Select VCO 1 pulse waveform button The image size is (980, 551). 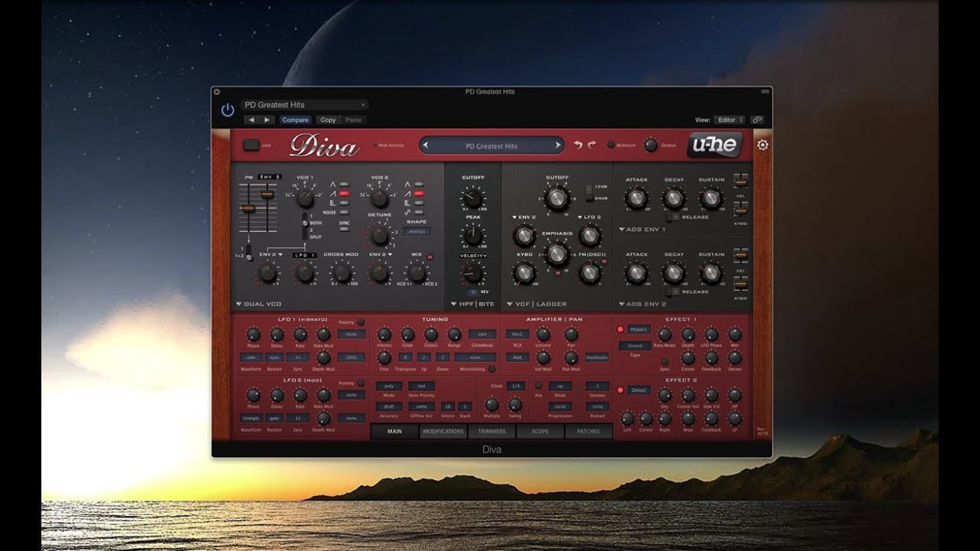pos(344,204)
